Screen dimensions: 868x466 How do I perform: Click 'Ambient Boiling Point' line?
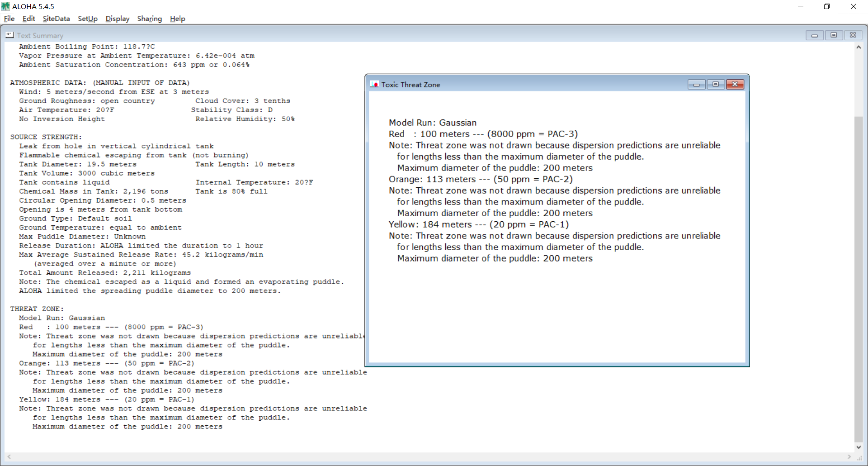click(87, 47)
